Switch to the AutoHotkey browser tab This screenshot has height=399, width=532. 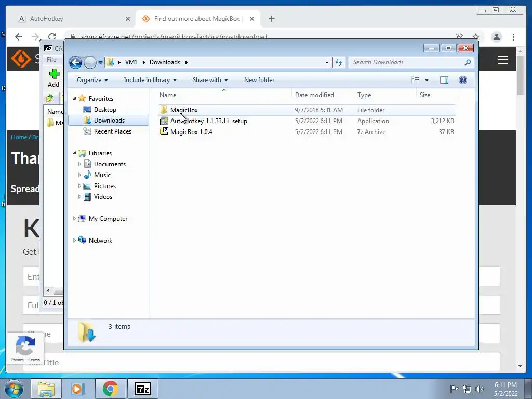pos(73,19)
